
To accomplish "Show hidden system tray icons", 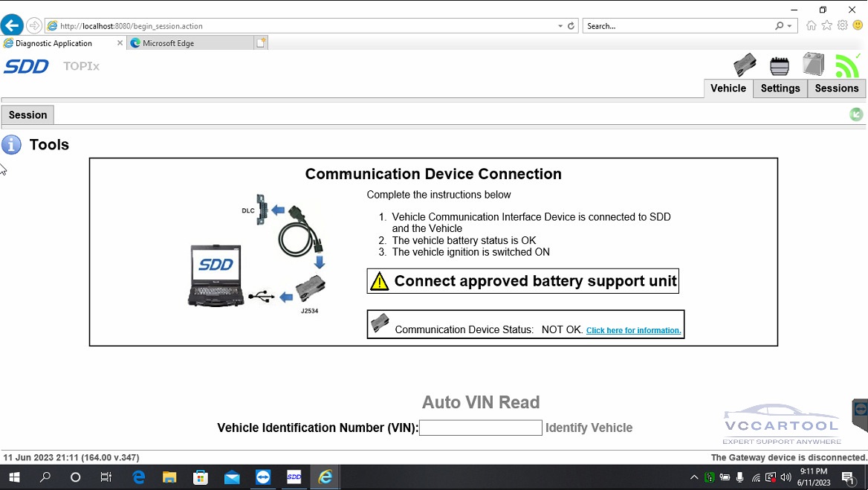I will coord(694,477).
